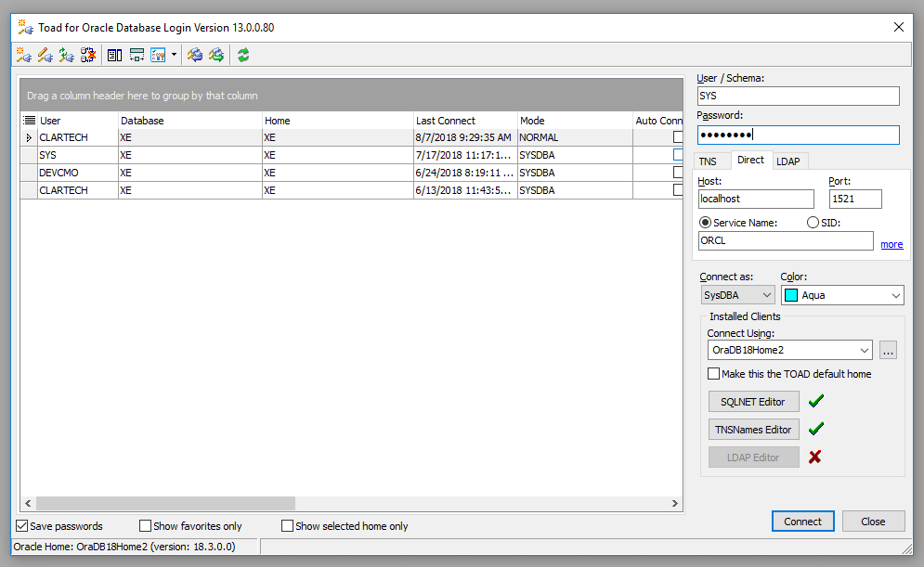
Task: Expand the toolbar options dropdown arrow
Action: (174, 56)
